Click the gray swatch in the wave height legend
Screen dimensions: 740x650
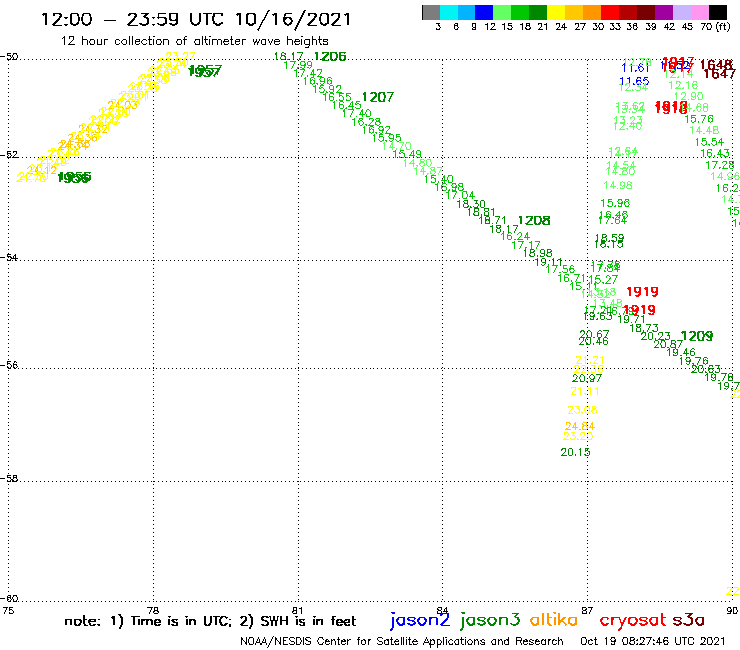pyautogui.click(x=431, y=12)
